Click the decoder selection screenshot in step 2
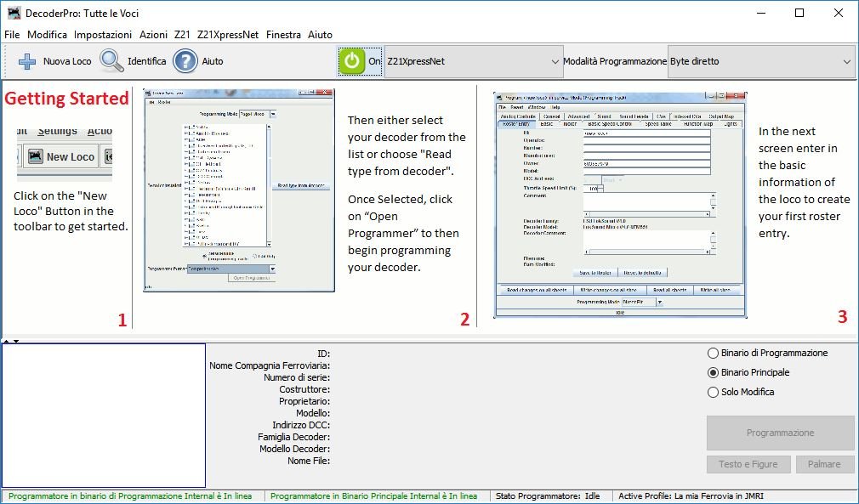 tap(239, 190)
